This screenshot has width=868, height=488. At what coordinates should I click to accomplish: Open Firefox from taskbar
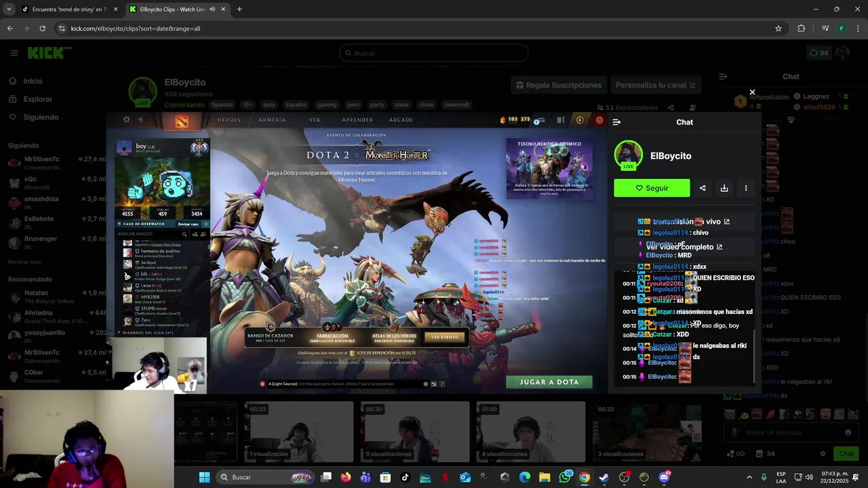click(x=346, y=477)
